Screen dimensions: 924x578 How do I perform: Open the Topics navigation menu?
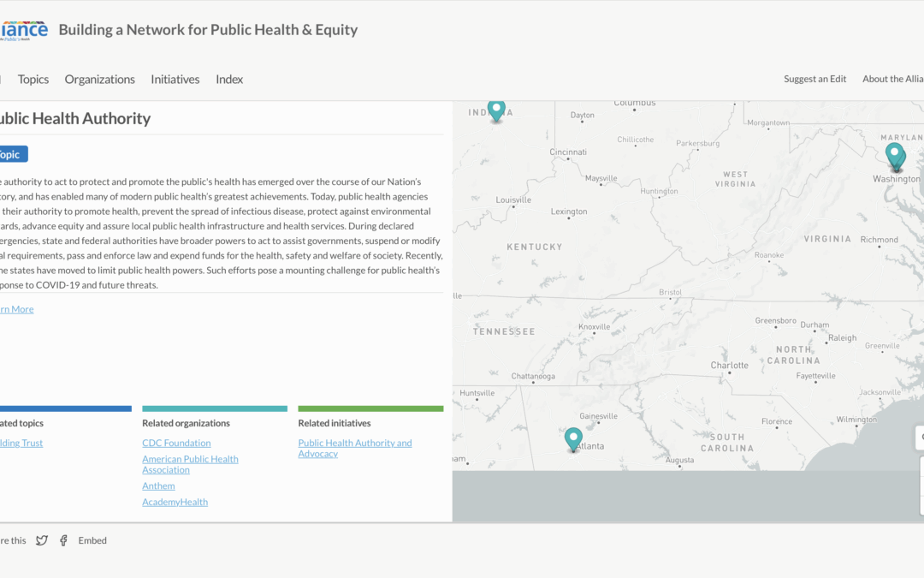tap(33, 79)
